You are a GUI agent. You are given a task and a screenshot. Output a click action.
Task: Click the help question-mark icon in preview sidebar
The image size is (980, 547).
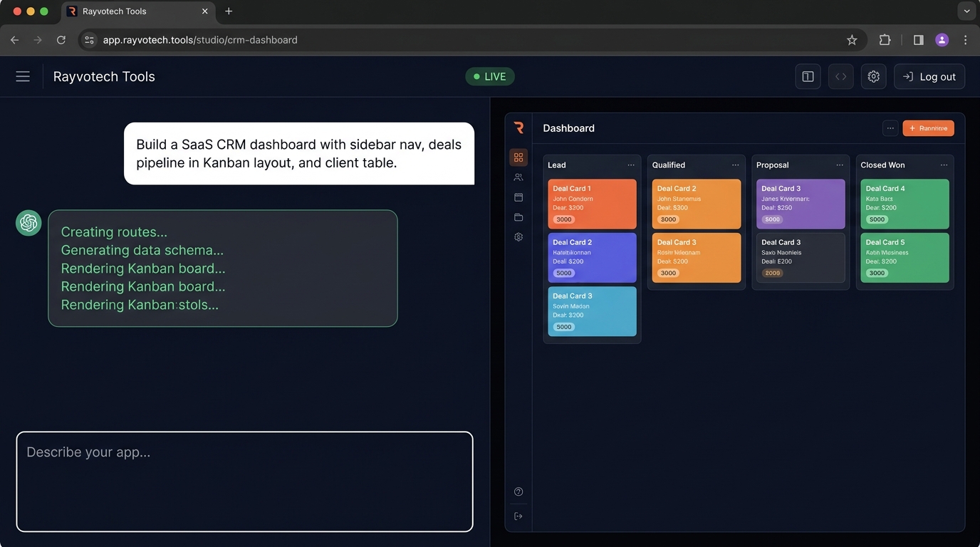coord(518,491)
